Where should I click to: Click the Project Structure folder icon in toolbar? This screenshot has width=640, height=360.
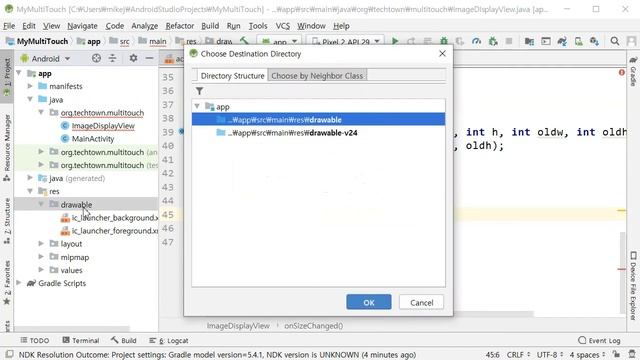click(529, 41)
